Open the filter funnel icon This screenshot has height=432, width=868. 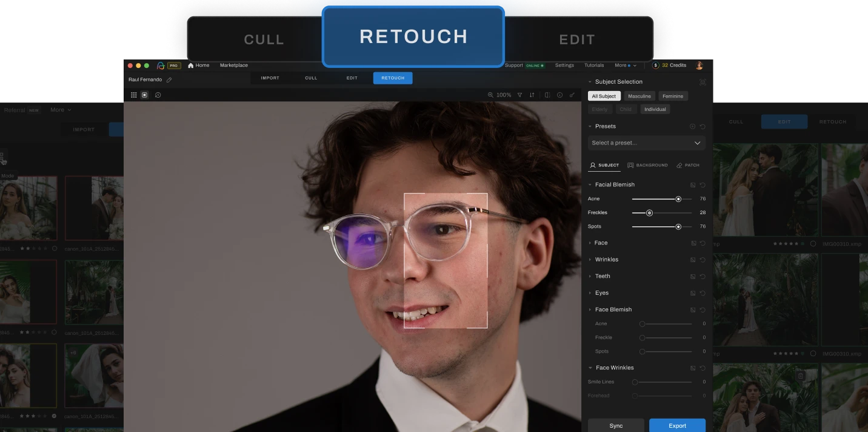tap(519, 95)
